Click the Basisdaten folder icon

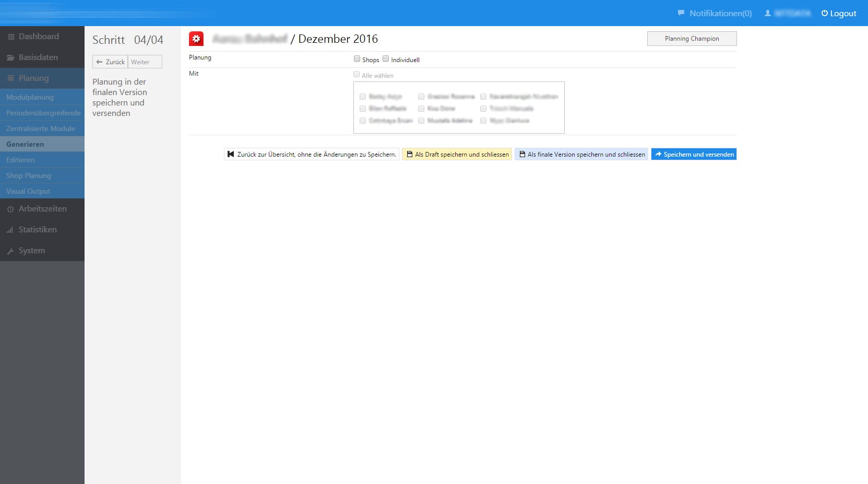click(x=10, y=57)
